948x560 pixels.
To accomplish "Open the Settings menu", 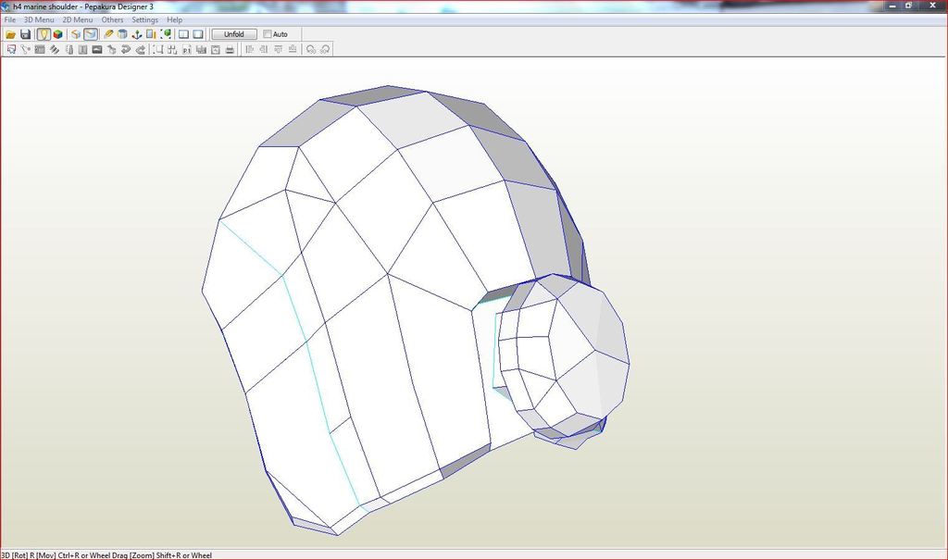I will [x=145, y=20].
